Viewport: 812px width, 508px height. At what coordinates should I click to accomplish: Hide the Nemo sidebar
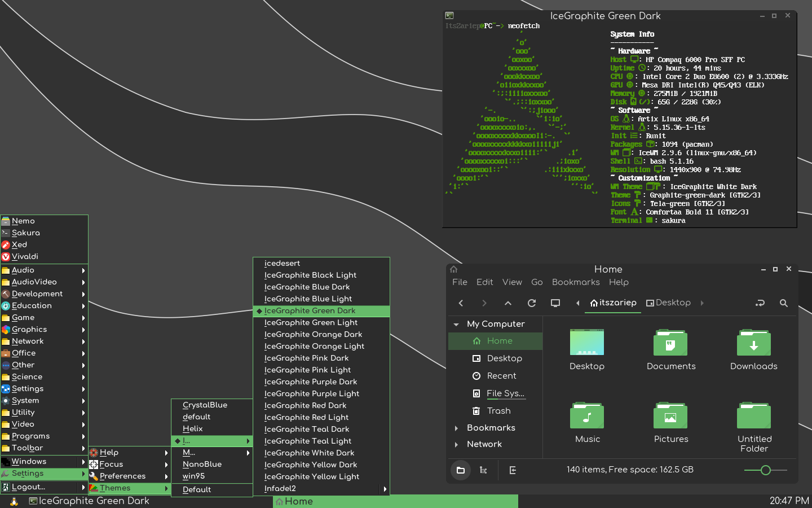(513, 470)
